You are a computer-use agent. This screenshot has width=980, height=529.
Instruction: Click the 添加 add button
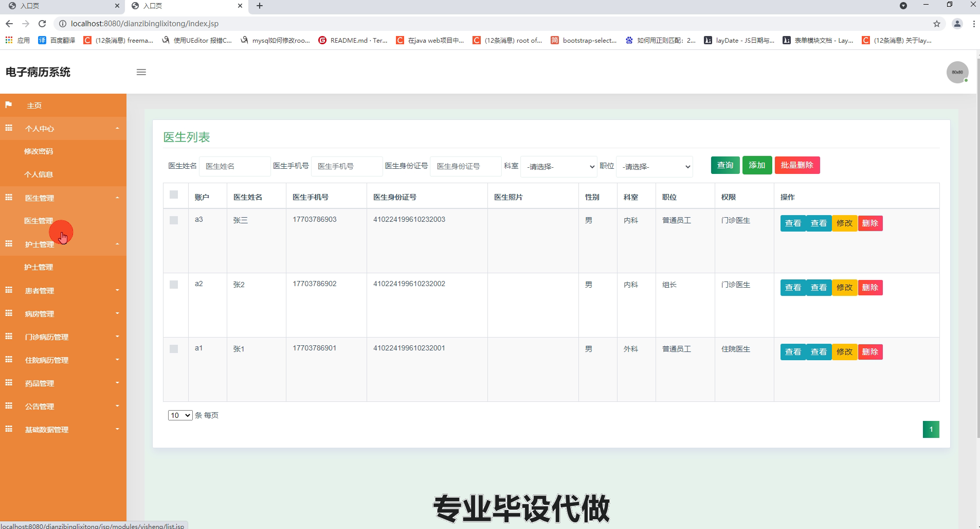(757, 165)
